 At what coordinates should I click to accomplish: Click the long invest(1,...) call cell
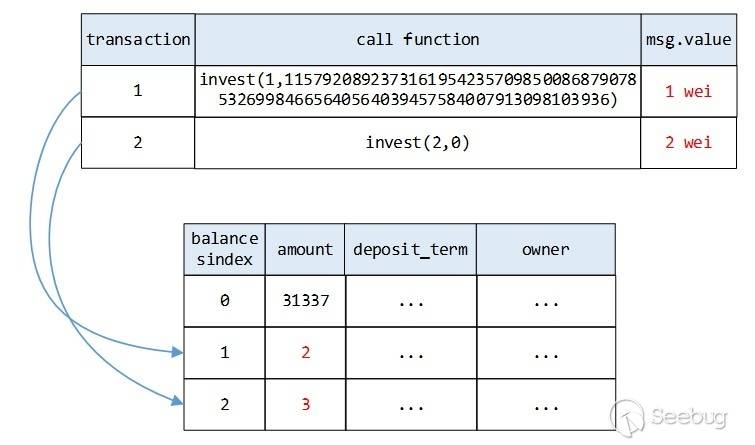[x=417, y=90]
